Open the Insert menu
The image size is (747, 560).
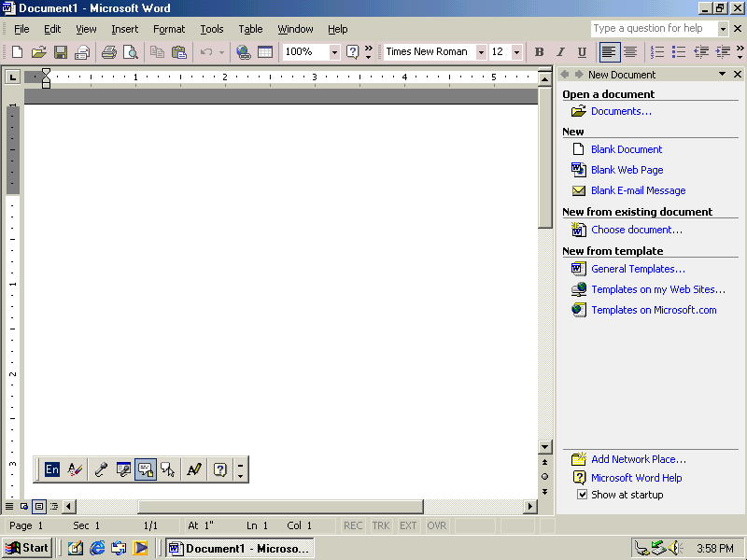124,29
